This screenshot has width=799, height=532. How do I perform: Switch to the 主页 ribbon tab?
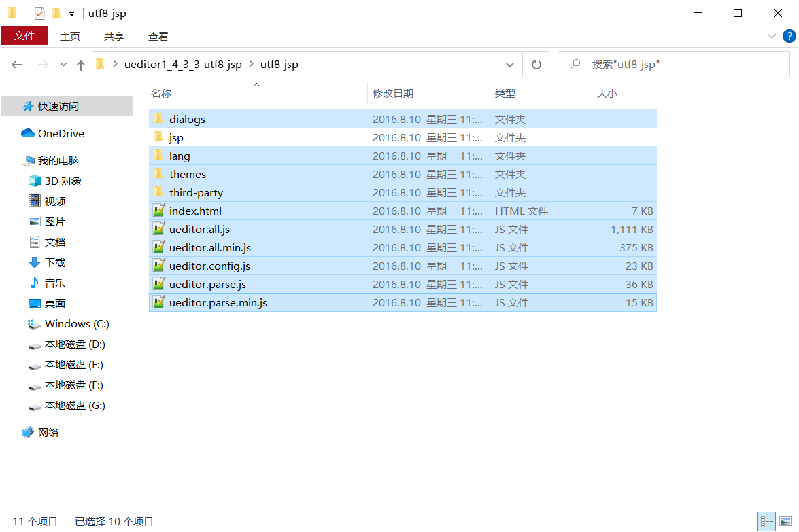coord(70,36)
